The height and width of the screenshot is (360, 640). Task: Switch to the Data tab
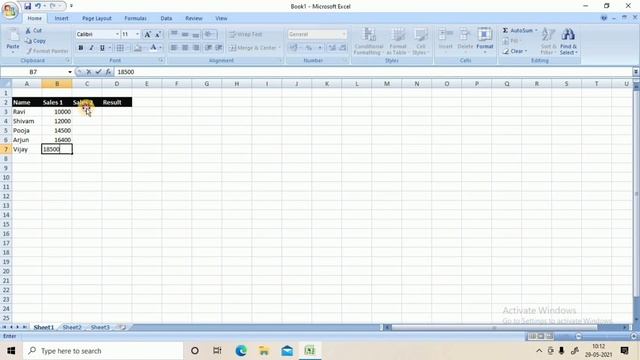[166, 18]
